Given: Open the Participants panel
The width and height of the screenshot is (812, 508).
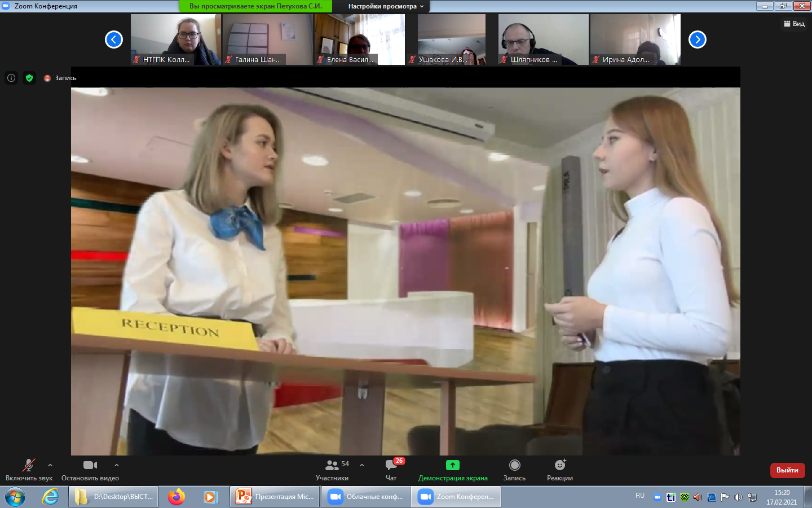Looking at the screenshot, I should (x=332, y=470).
